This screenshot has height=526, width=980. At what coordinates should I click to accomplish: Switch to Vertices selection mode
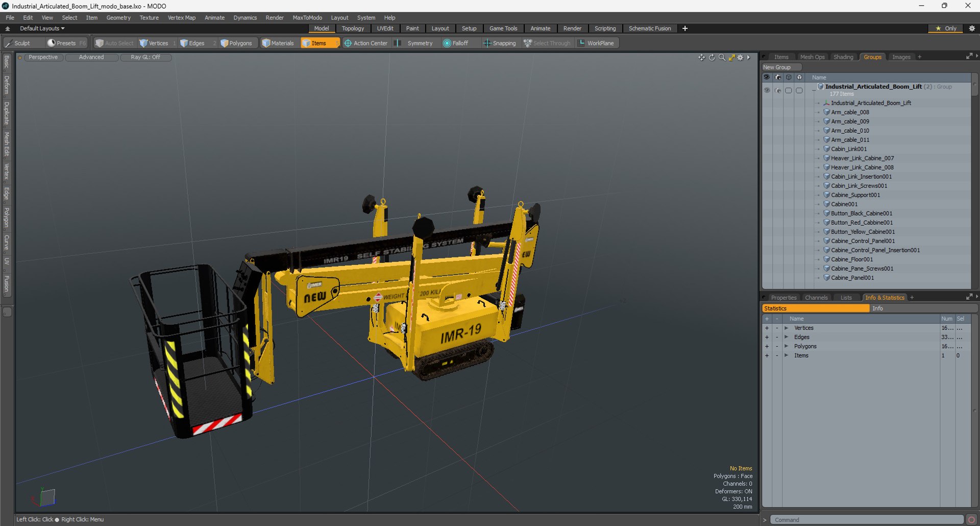pos(154,43)
